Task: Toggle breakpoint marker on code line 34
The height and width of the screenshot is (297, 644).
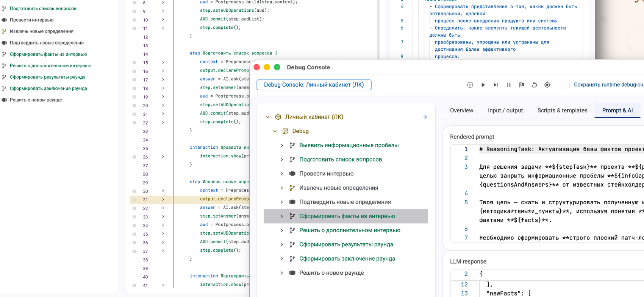Action: pyautogui.click(x=134, y=225)
